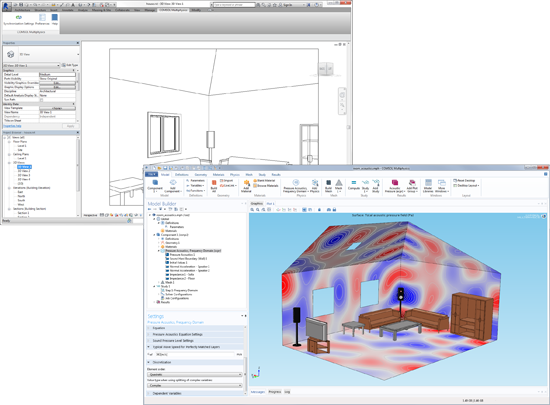
Task: Click Build All geometry icon
Action: tap(214, 183)
